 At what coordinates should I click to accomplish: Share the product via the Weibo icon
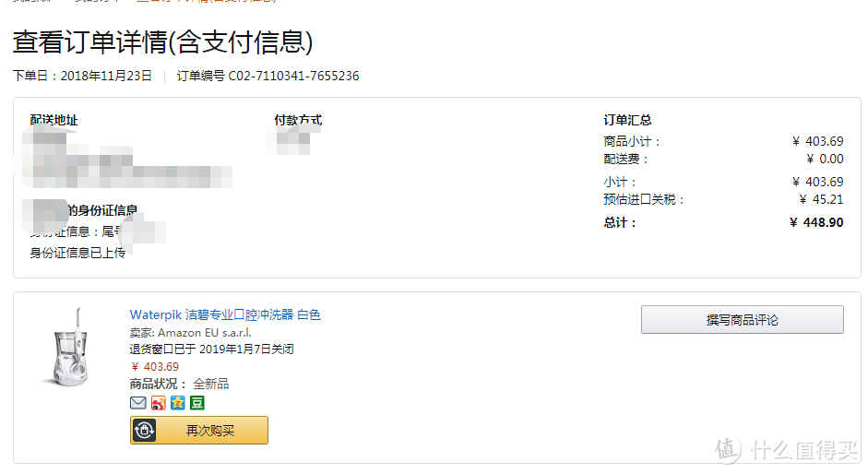coord(158,403)
